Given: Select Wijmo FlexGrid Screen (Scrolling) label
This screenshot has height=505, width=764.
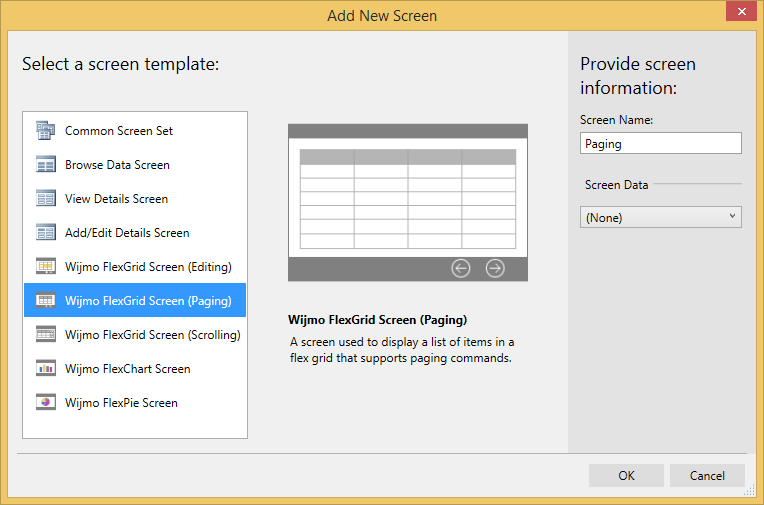Looking at the screenshot, I should point(153,335).
